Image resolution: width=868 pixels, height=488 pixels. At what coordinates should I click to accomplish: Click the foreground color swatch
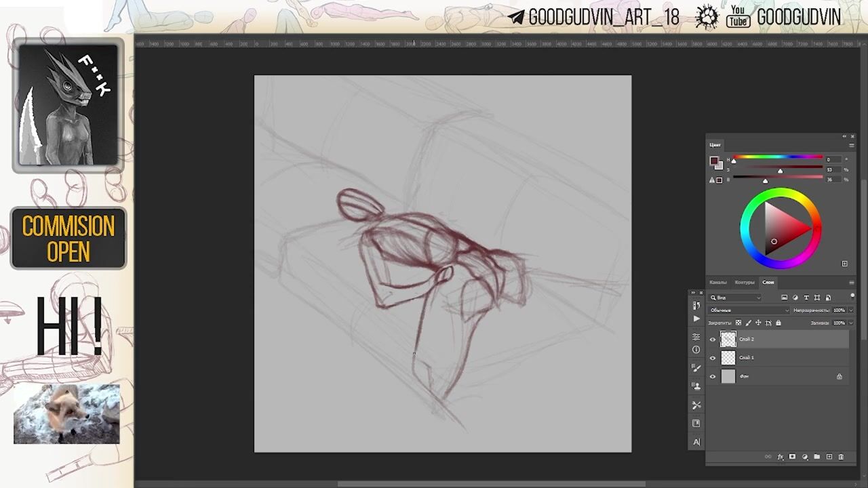713,161
